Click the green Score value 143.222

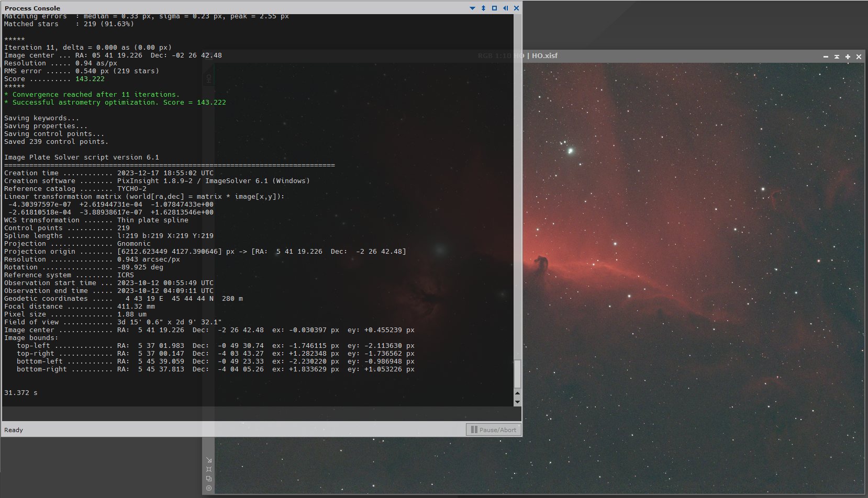click(90, 79)
